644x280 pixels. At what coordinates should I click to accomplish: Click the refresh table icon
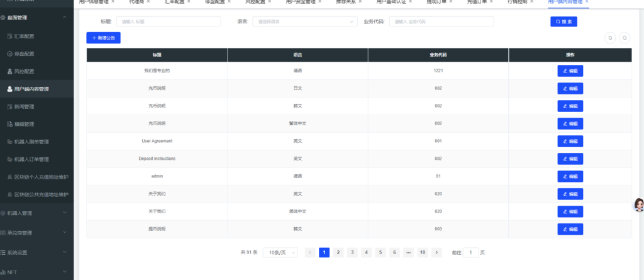610,38
